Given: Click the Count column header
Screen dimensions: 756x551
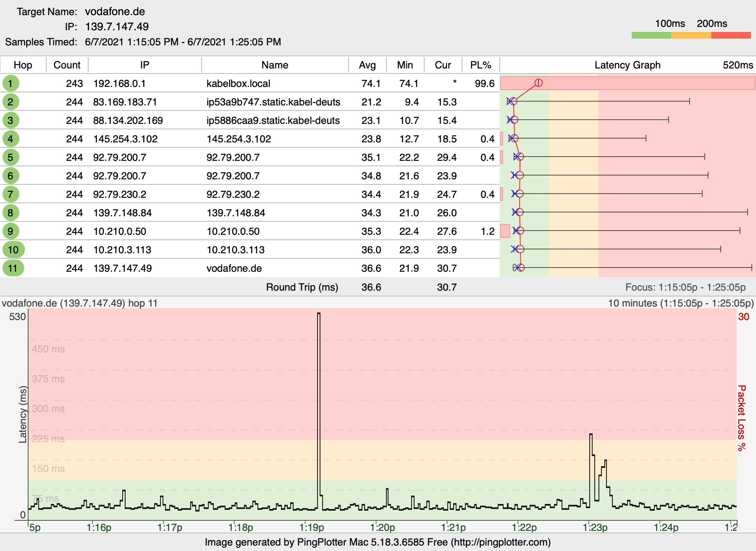Looking at the screenshot, I should click(67, 65).
